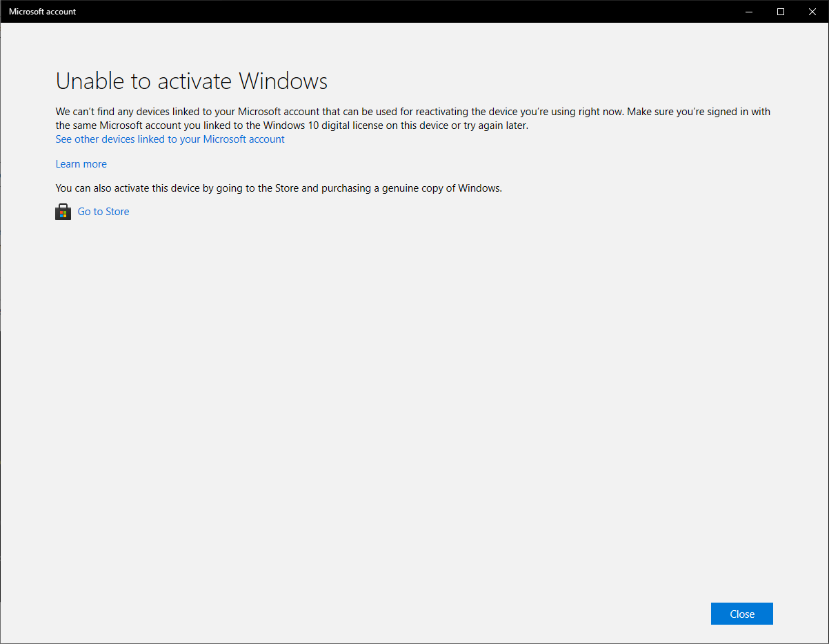Image resolution: width=829 pixels, height=644 pixels.
Task: Minimize the Microsoft account window
Action: [x=749, y=12]
